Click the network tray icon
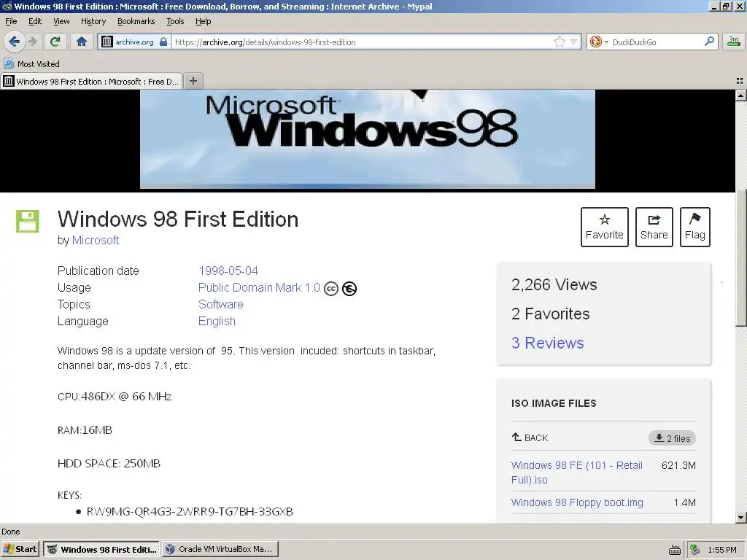Viewport: 747px width, 560px height. click(695, 550)
